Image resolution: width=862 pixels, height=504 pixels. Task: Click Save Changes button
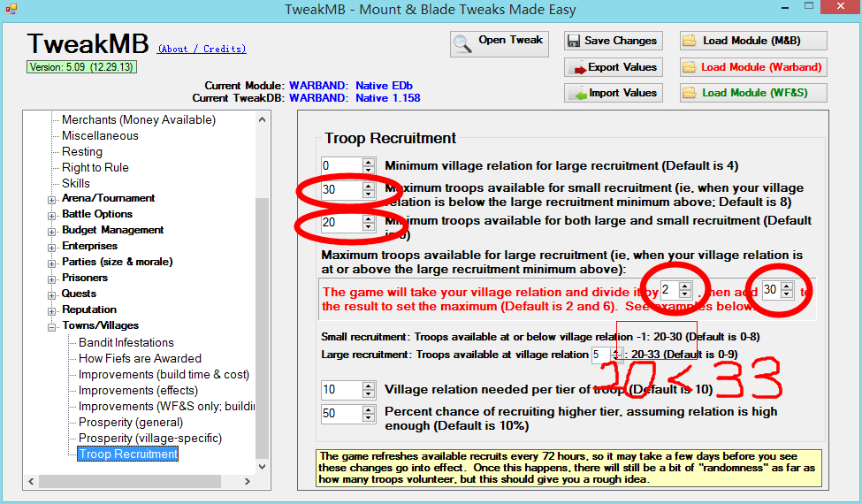(x=613, y=41)
